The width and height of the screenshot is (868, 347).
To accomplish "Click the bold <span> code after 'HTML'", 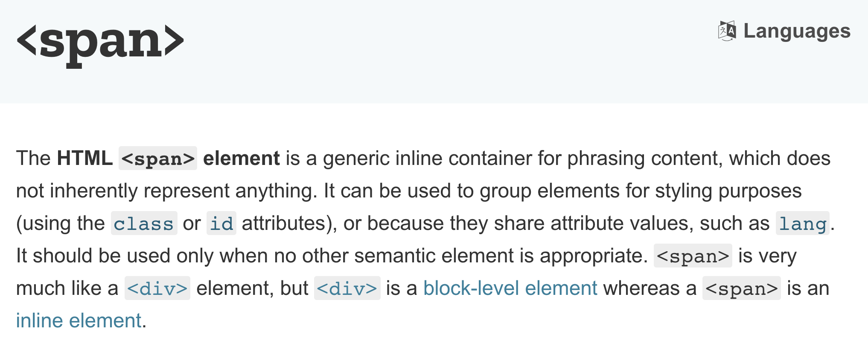I will (158, 159).
